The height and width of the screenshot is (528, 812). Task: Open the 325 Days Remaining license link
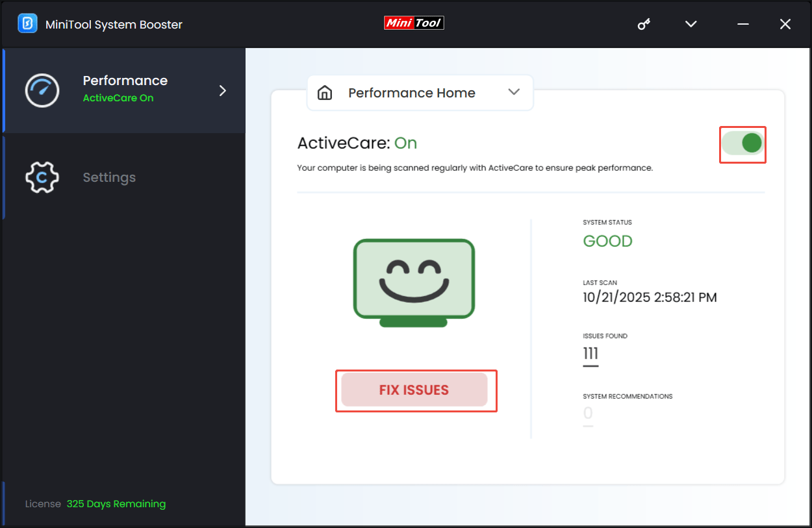(x=116, y=503)
